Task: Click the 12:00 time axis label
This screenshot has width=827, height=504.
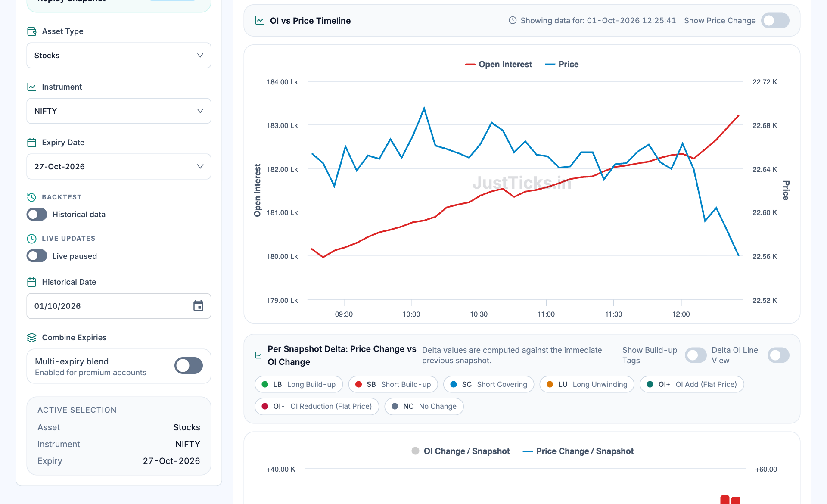Action: [681, 314]
